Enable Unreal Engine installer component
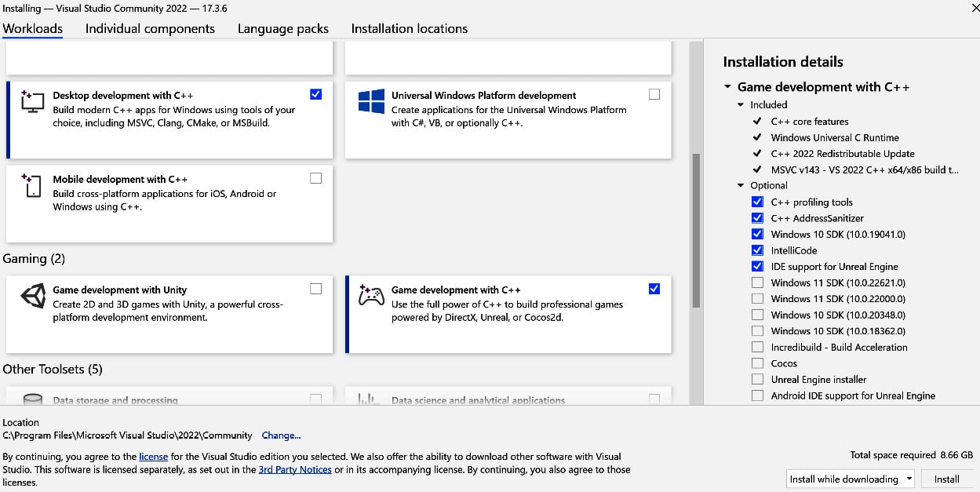The height and width of the screenshot is (492, 980). pos(757,380)
